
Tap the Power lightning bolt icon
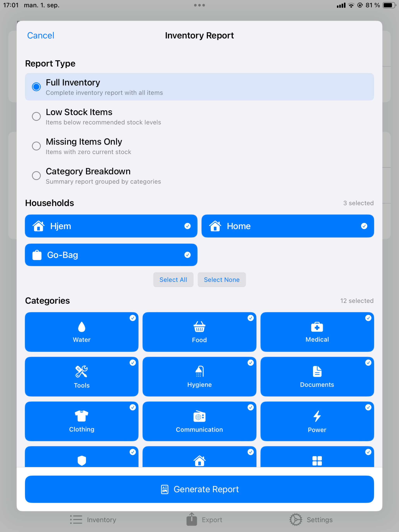317,416
